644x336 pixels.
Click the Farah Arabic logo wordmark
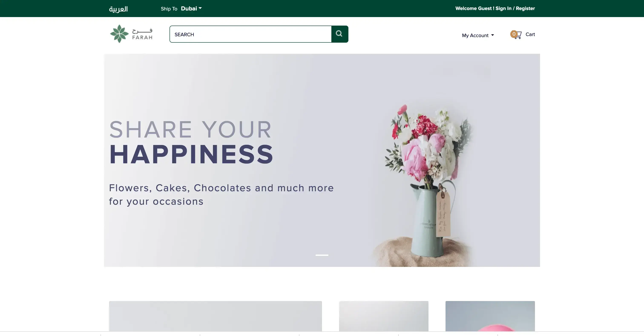click(142, 34)
